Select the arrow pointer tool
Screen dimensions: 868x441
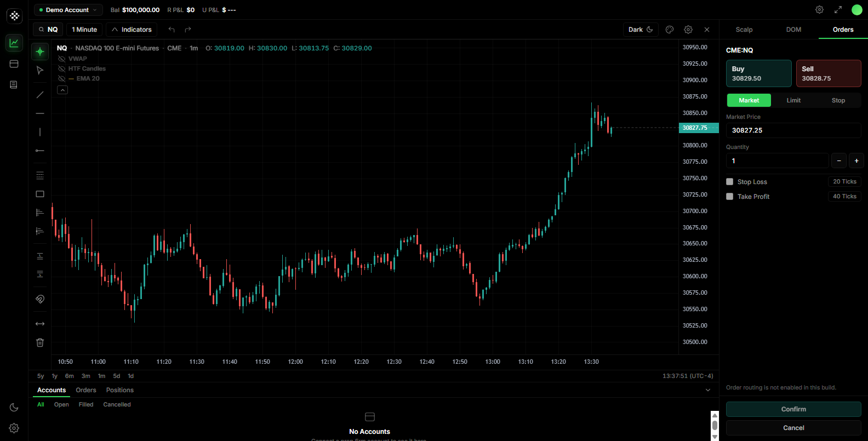click(x=40, y=70)
